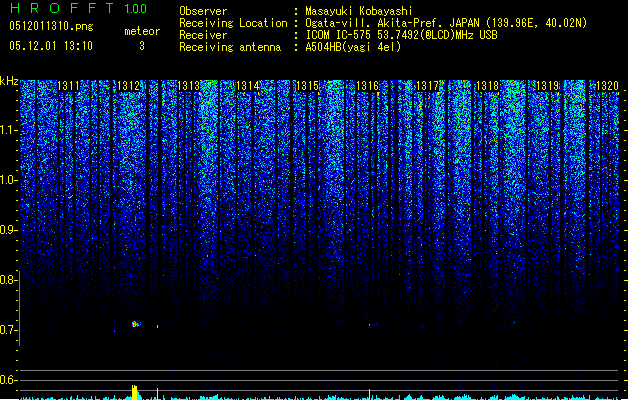
Task: Click the 1316 time marker
Action: (367, 85)
